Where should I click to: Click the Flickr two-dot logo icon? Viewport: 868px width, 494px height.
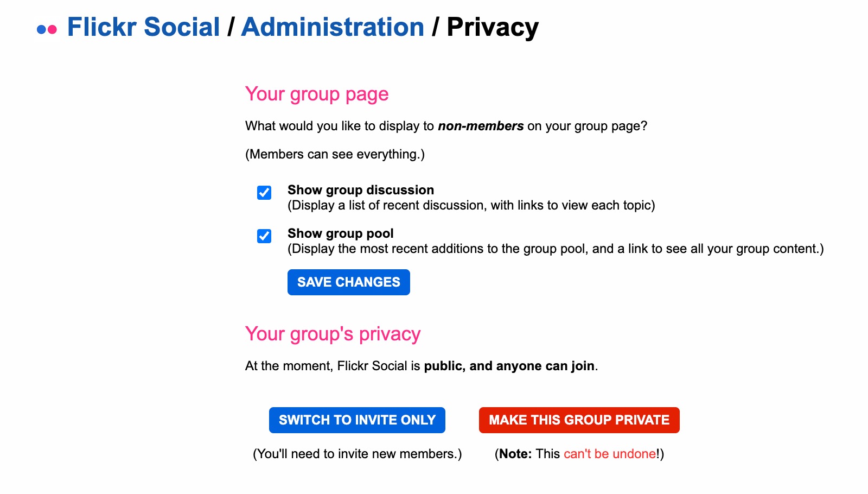(47, 29)
